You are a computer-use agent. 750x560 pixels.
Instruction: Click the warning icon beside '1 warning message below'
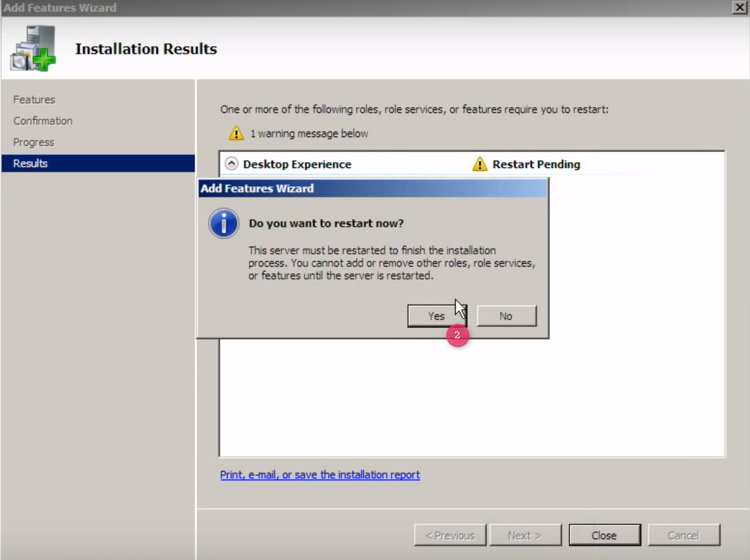pos(236,133)
